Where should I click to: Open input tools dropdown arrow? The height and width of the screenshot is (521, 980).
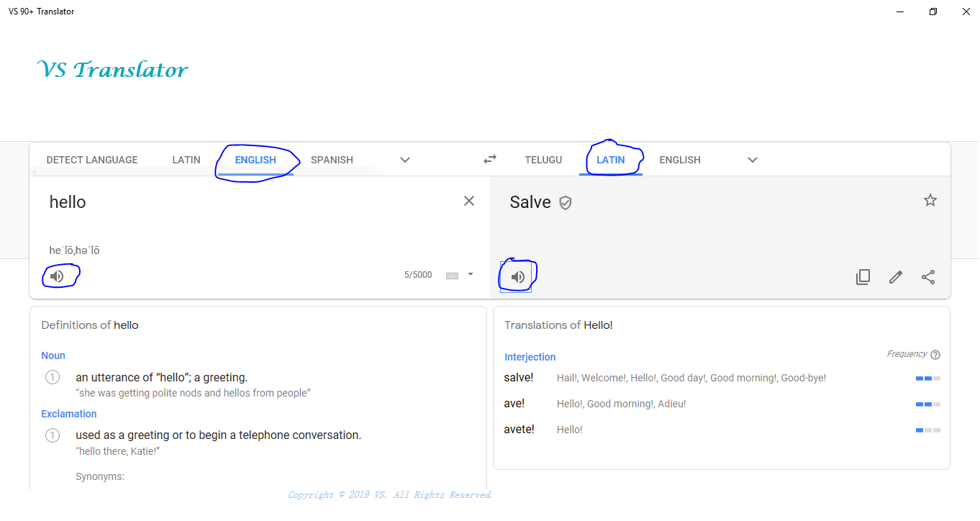[471, 274]
